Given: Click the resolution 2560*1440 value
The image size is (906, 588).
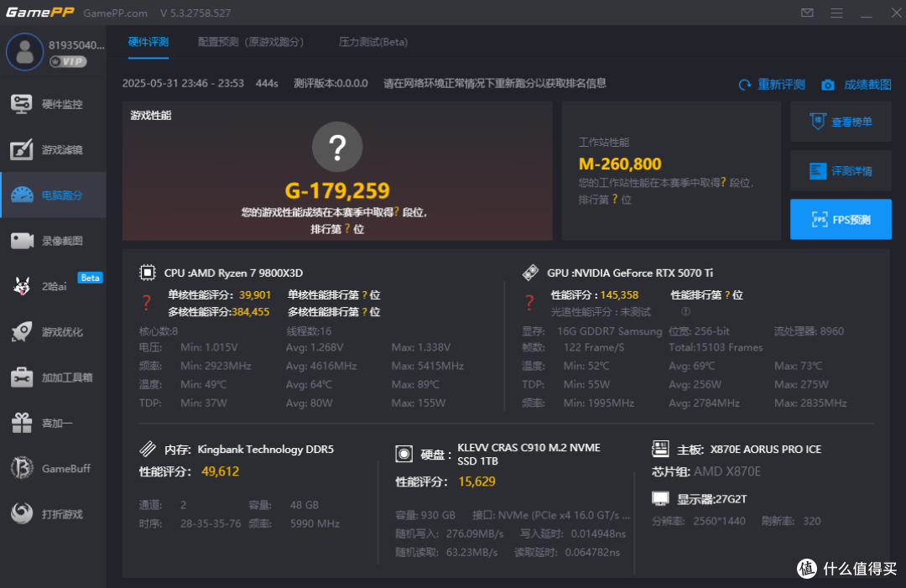Looking at the screenshot, I should point(720,520).
